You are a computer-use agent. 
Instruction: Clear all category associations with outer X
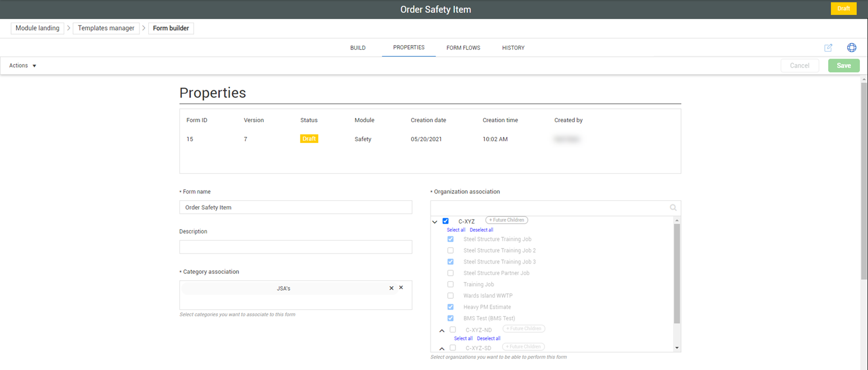401,287
